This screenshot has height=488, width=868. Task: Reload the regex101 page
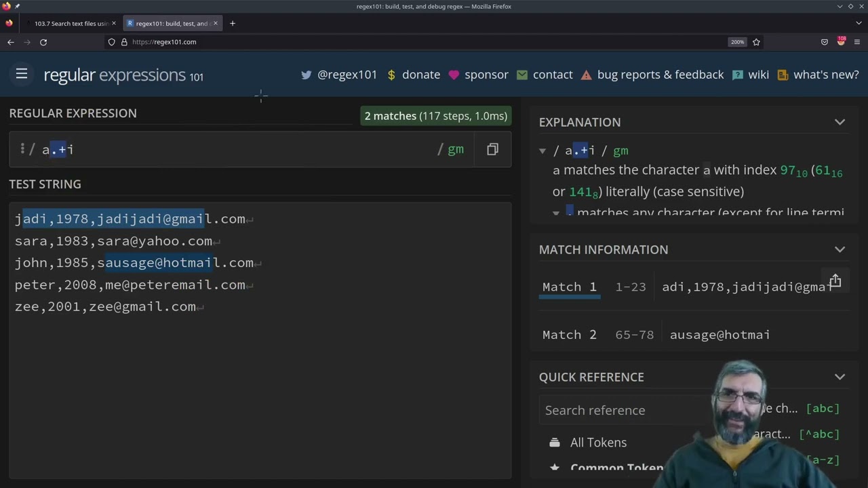[43, 42]
